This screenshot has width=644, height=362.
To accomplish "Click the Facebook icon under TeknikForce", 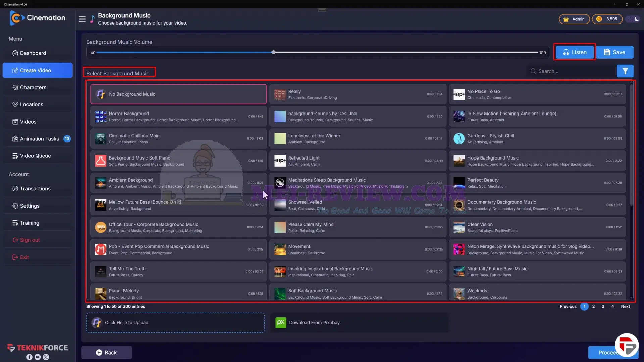I will click(30, 357).
